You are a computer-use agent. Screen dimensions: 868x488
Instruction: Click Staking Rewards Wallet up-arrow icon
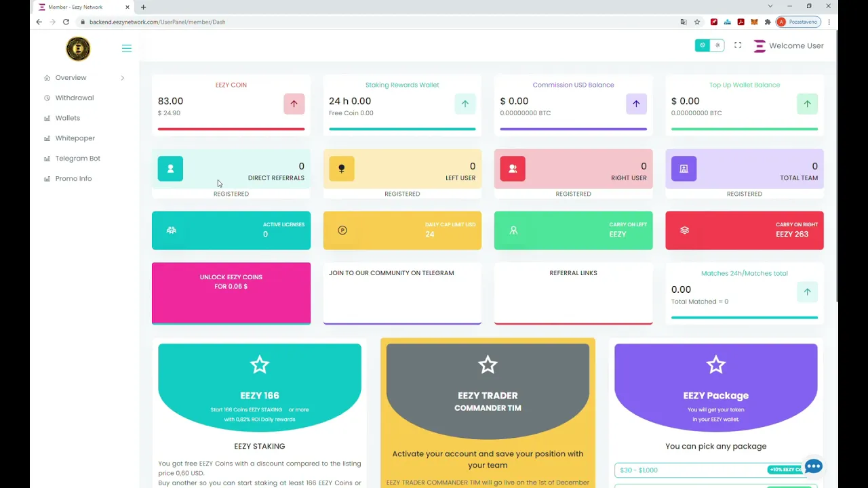point(465,104)
